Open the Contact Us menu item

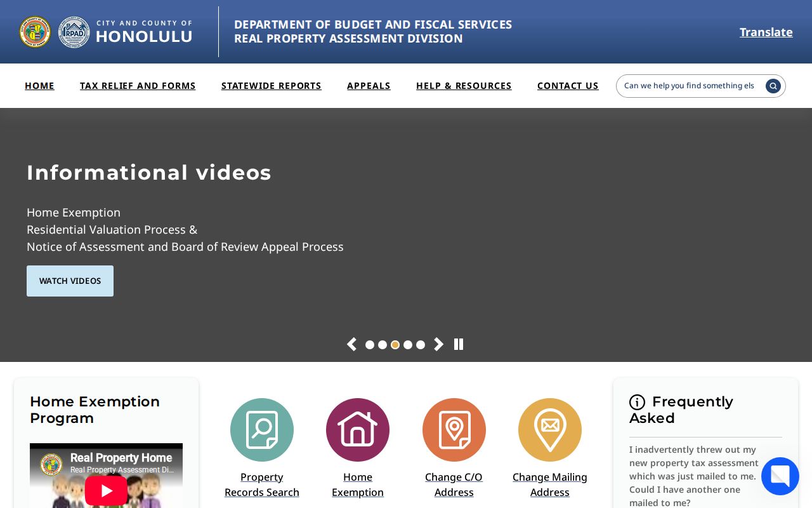pyautogui.click(x=568, y=86)
